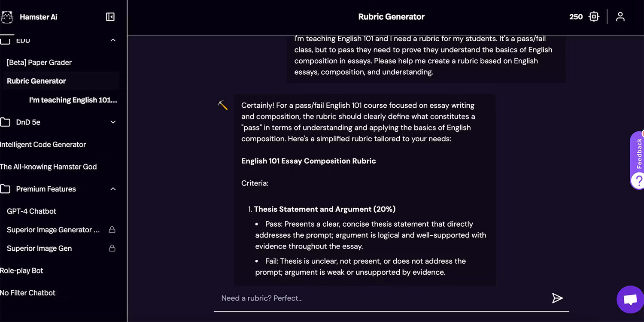Image resolution: width=644 pixels, height=322 pixels.
Task: Open the user profile icon
Action: [620, 17]
